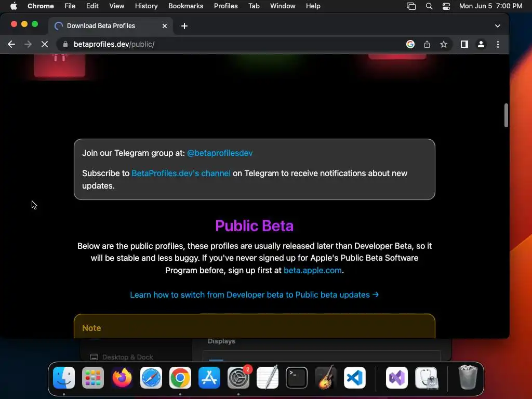Image resolution: width=532 pixels, height=399 pixels.
Task: Open the Trash from the Dock
Action: [x=468, y=378]
